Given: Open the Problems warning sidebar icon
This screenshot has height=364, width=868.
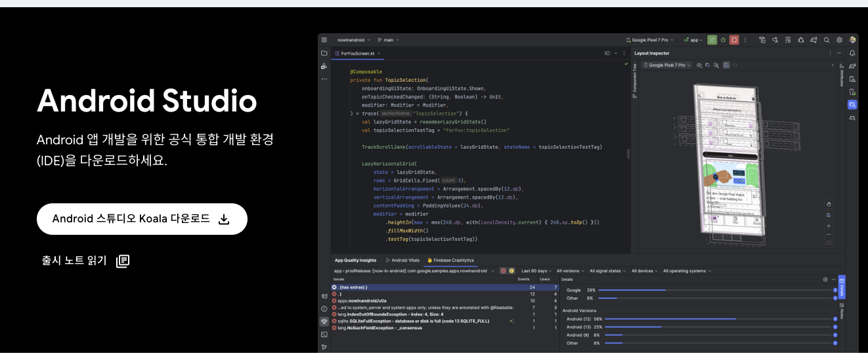Looking at the screenshot, I should click(x=324, y=308).
